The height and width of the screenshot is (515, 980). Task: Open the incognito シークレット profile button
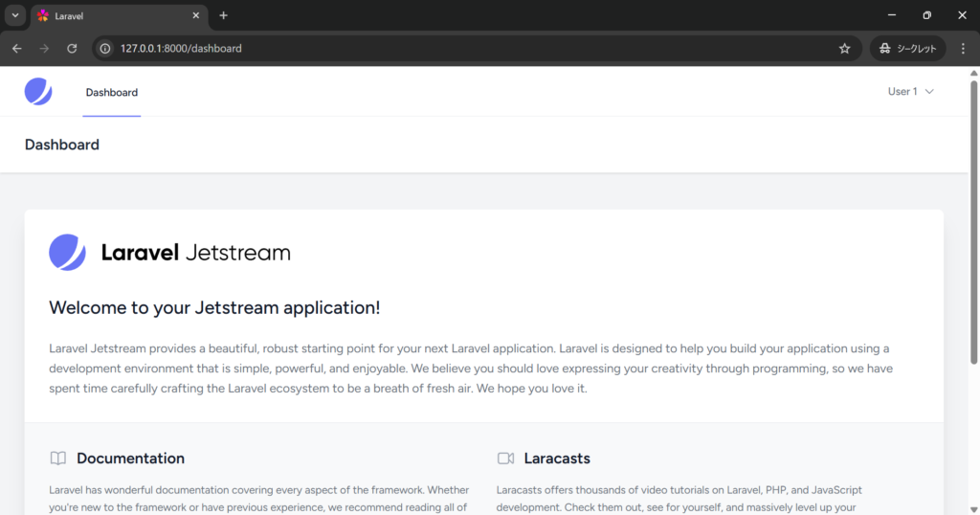907,48
